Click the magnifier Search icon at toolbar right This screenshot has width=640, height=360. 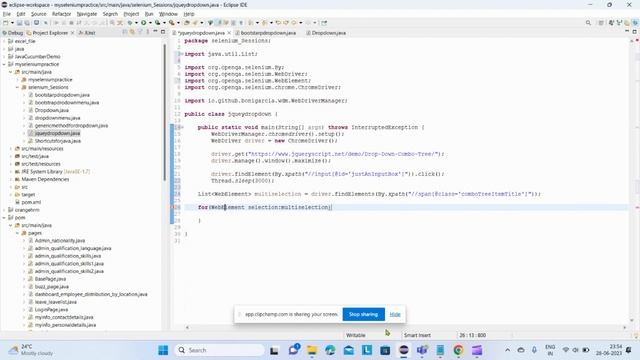[588, 23]
